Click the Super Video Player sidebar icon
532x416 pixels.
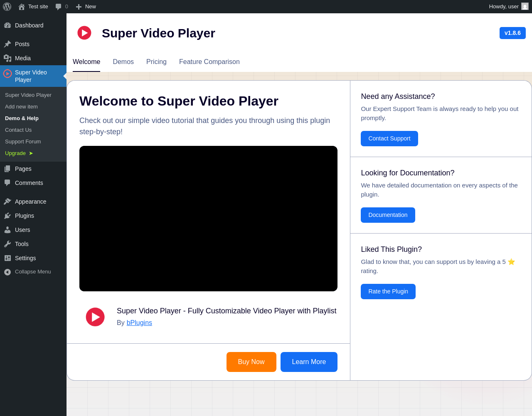point(7,74)
